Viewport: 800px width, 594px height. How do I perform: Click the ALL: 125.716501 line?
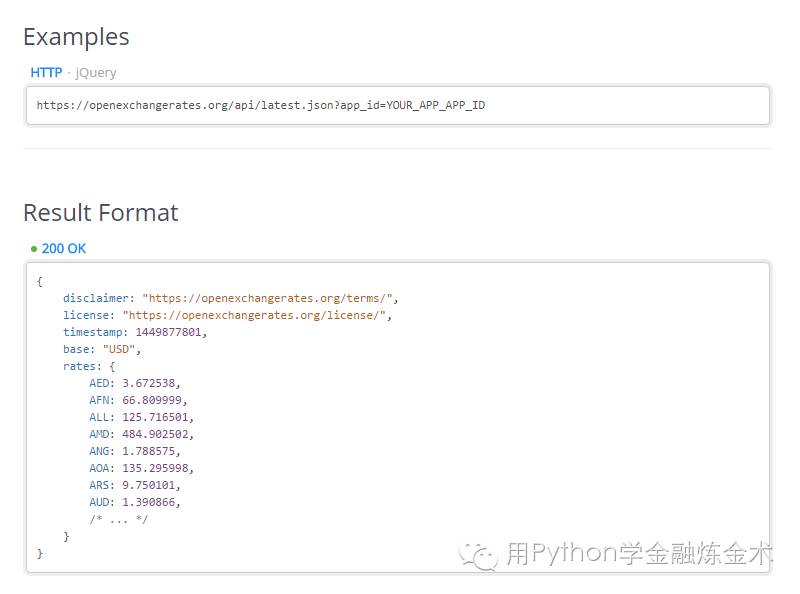tap(141, 417)
